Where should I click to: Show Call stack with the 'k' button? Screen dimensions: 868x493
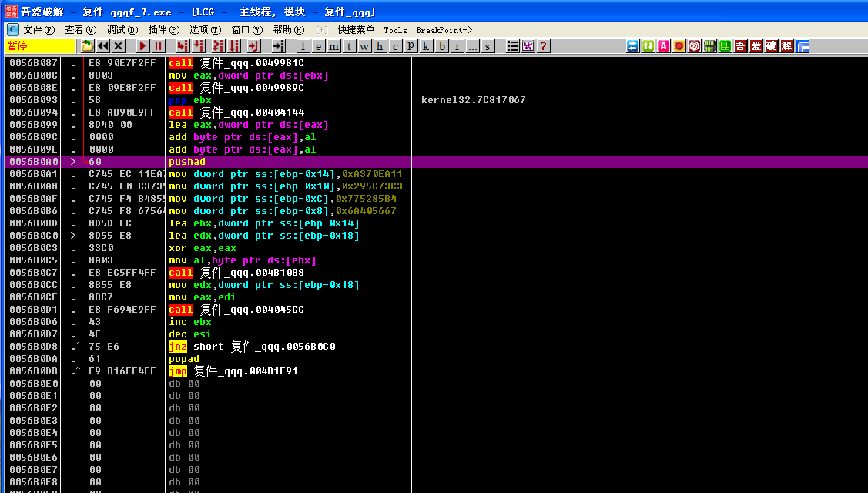coord(426,46)
